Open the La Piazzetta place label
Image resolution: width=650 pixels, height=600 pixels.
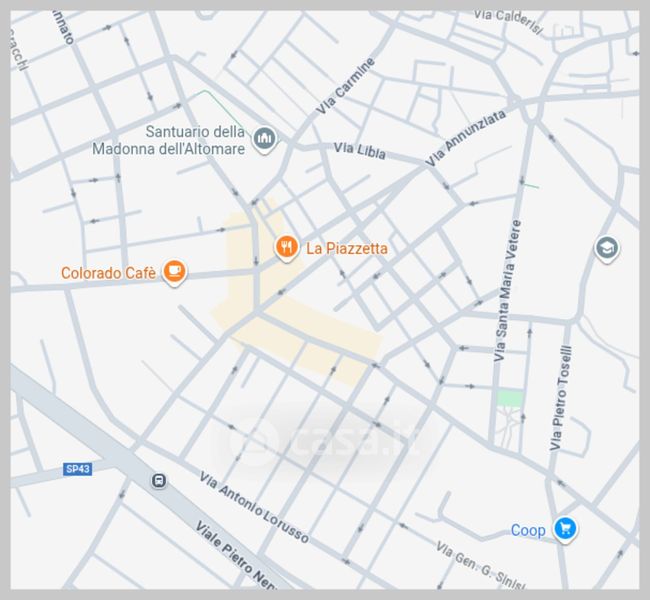pos(347,248)
